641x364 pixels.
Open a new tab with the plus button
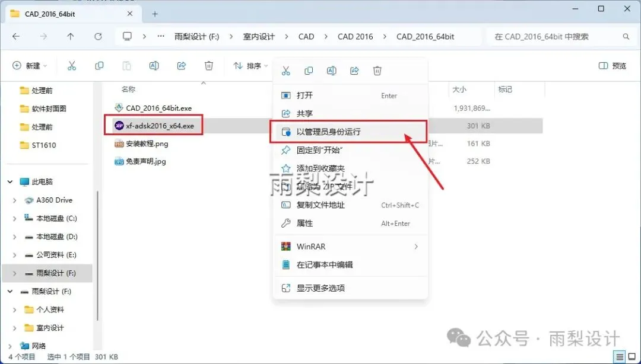click(x=155, y=14)
